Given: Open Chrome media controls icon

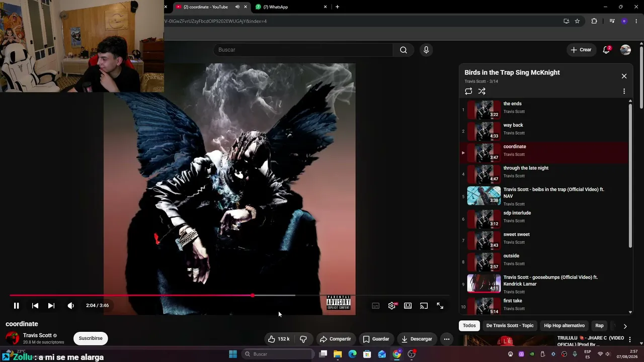Looking at the screenshot, I should (612, 21).
